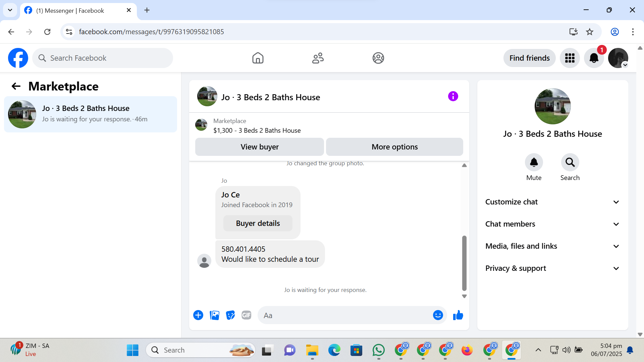Screen dimensions: 644x362
Task: Mute the conversation with bell icon
Action: (x=534, y=163)
